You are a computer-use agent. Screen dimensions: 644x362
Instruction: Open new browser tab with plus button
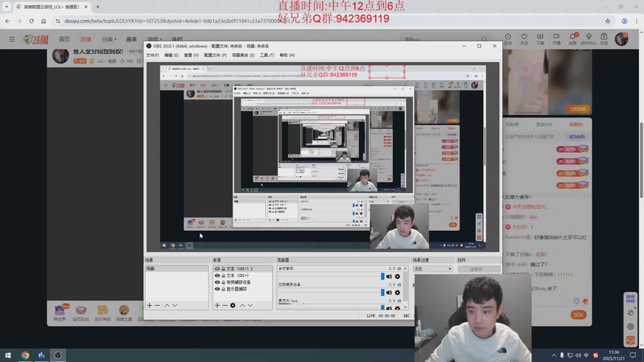pyautogui.click(x=97, y=6)
